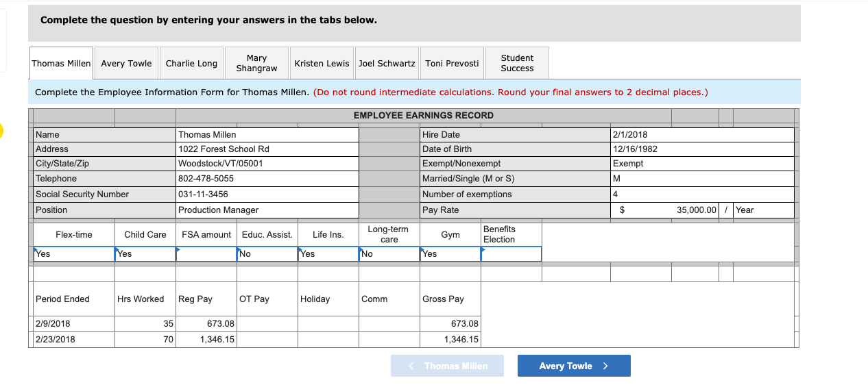Click the FSA amount input cell

coord(206,254)
